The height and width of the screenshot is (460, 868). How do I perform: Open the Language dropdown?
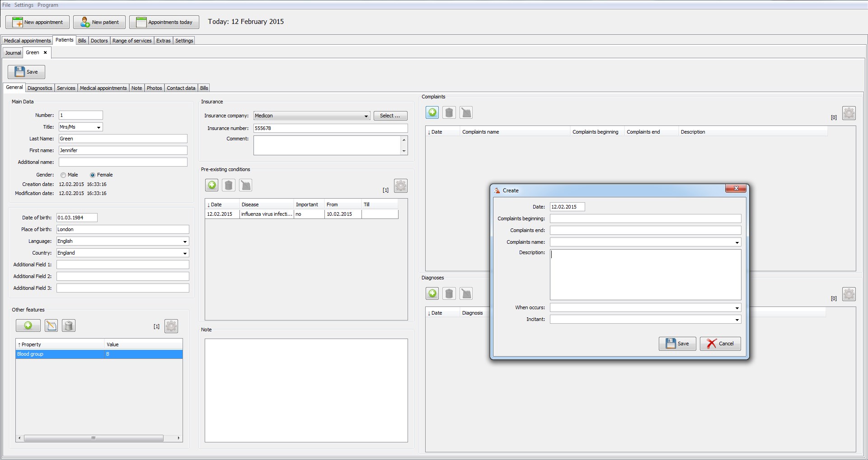[185, 242]
